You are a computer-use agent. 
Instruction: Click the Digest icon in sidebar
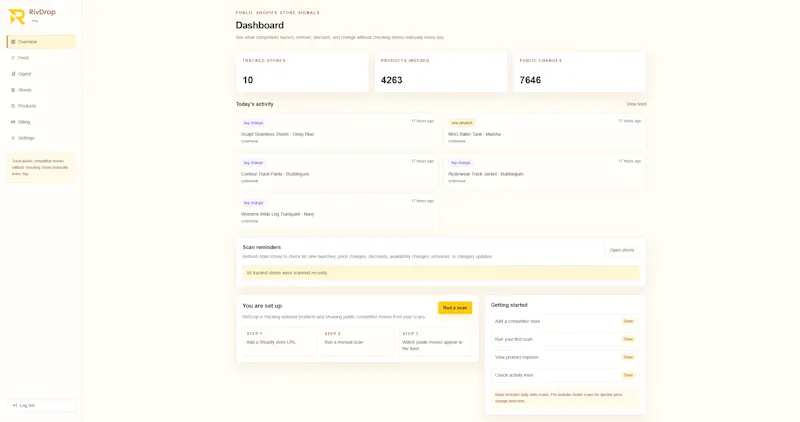pyautogui.click(x=13, y=74)
